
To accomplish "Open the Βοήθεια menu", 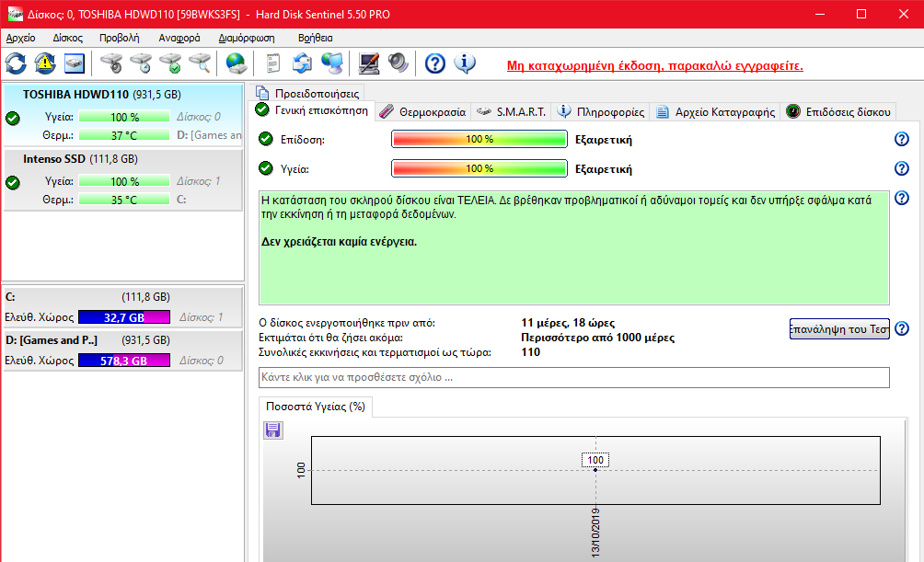I will pos(316,38).
